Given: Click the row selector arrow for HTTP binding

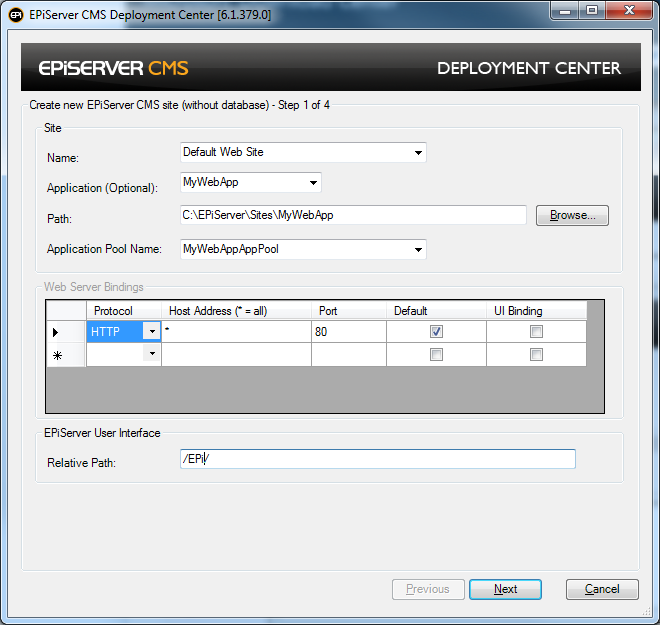Looking at the screenshot, I should [x=54, y=332].
